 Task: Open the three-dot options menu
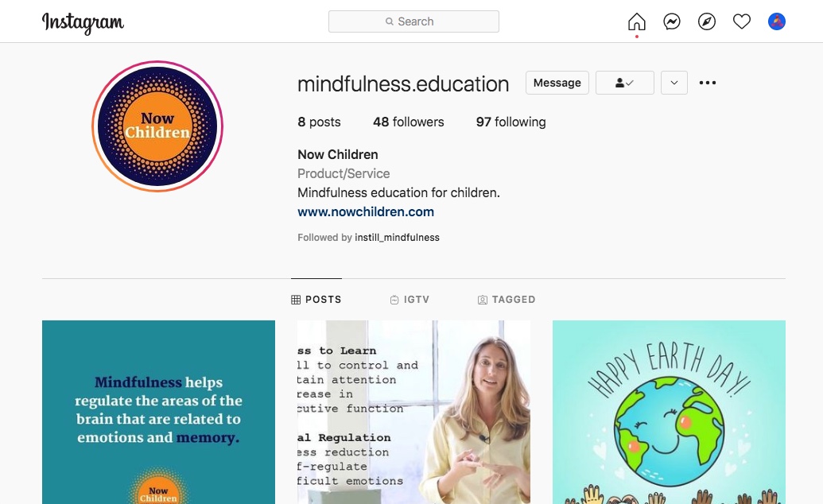[707, 83]
